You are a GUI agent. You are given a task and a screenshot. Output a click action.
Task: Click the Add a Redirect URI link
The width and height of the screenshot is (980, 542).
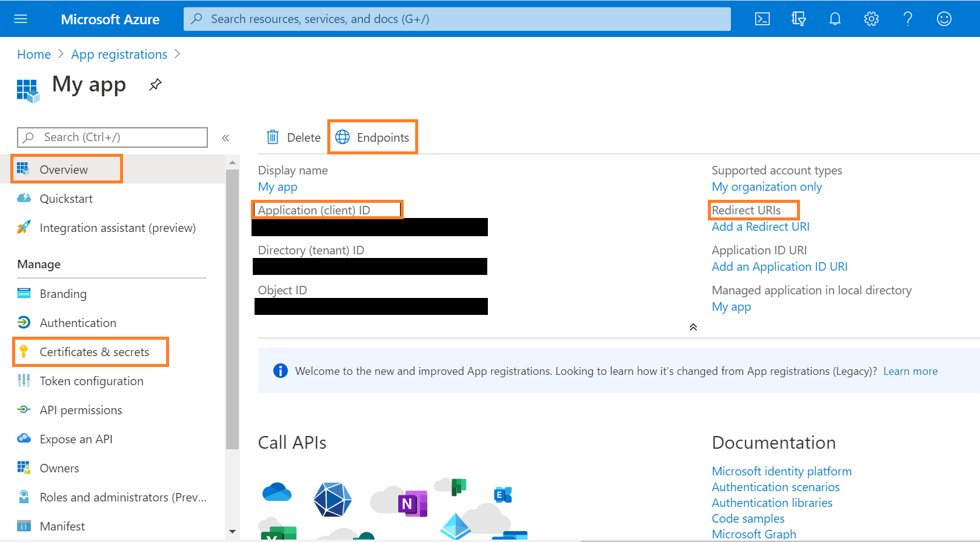click(760, 226)
